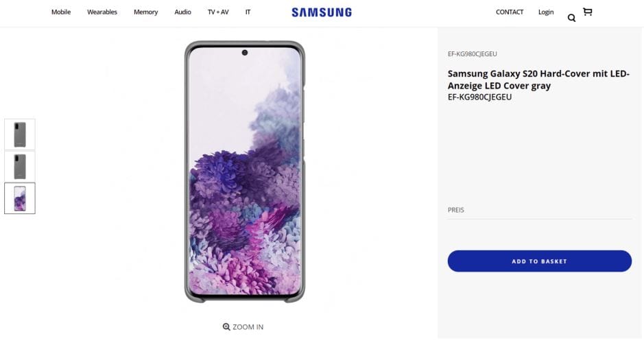Viewport: 644px width, 345px height.
Task: Open the IT category
Action: 248,12
